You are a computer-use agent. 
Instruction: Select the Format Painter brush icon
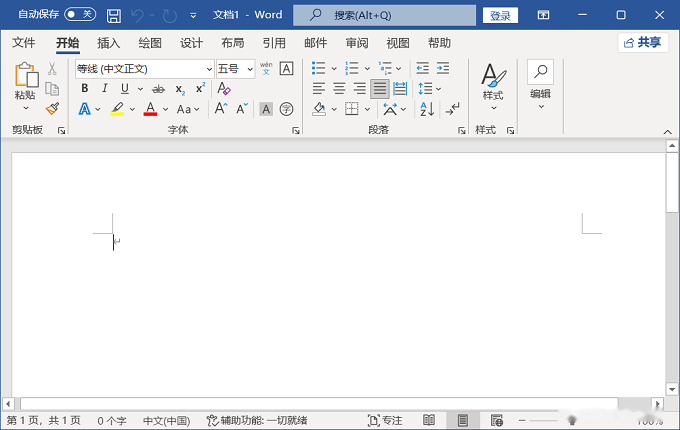click(52, 108)
